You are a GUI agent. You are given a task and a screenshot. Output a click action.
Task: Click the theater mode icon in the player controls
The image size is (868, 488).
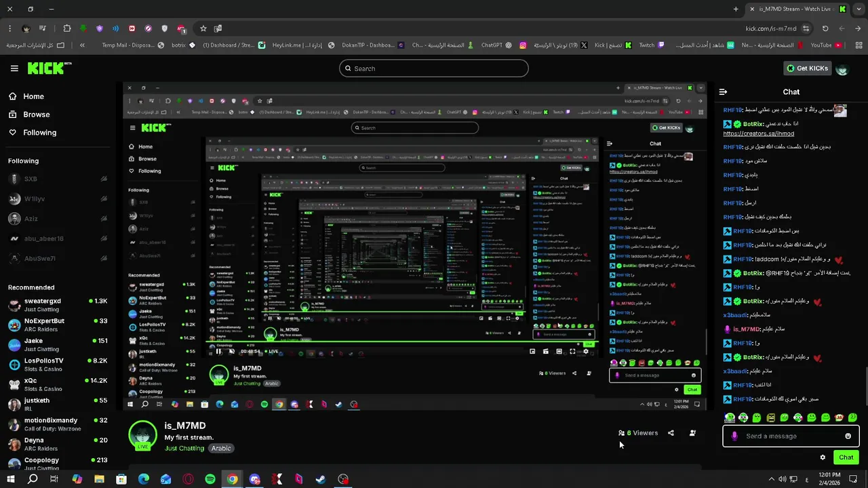click(x=559, y=351)
